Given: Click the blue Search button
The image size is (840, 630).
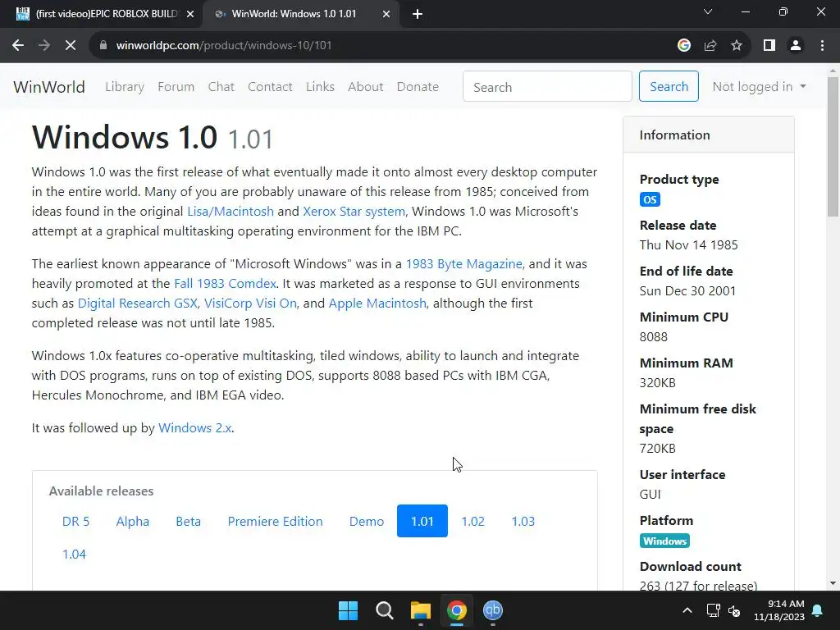Looking at the screenshot, I should [x=669, y=86].
